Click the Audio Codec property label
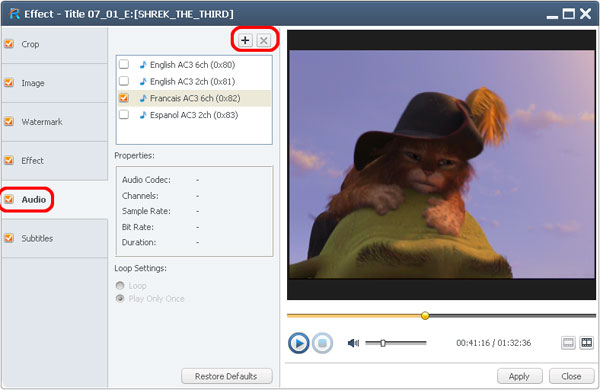This screenshot has width=600, height=390. point(146,180)
